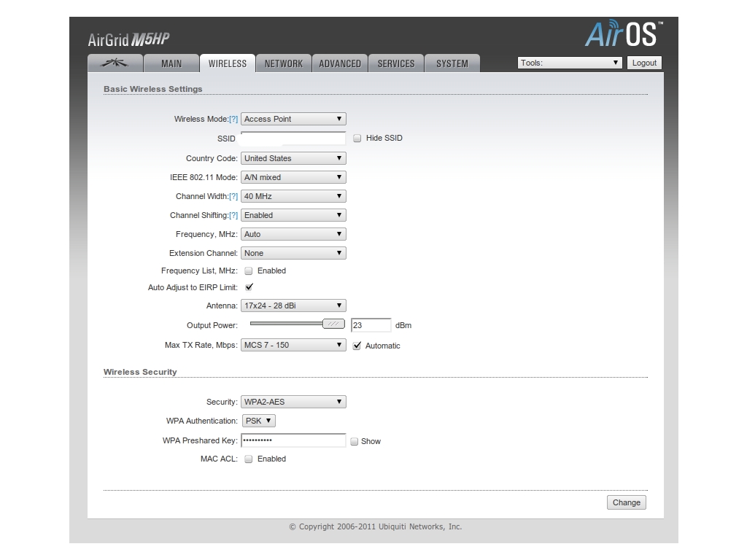Open the SERVICES tab

396,63
